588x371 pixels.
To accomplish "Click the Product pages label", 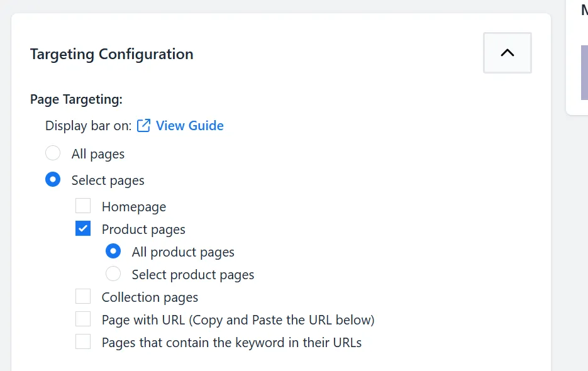I will pos(143,230).
